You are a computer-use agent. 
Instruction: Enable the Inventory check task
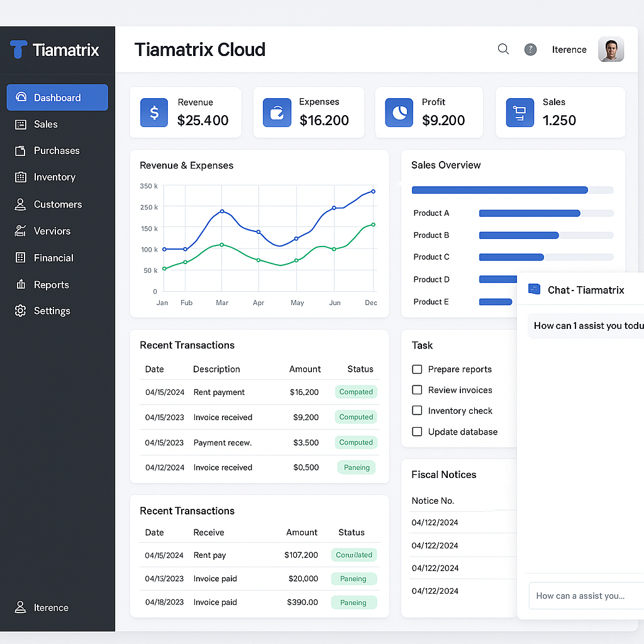(x=417, y=411)
